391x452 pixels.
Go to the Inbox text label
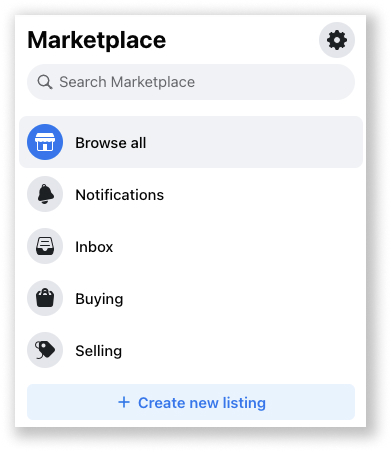[x=94, y=247]
